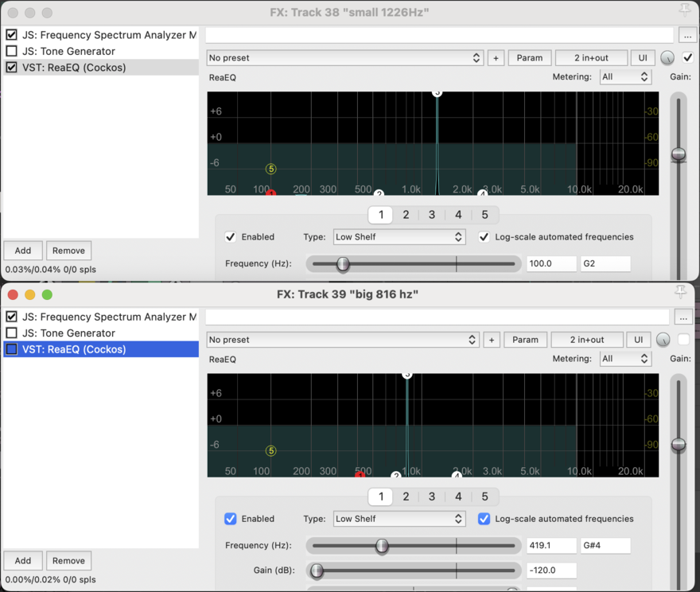This screenshot has height=592, width=700.
Task: Click the Param button in Track 39 window
Action: point(525,340)
